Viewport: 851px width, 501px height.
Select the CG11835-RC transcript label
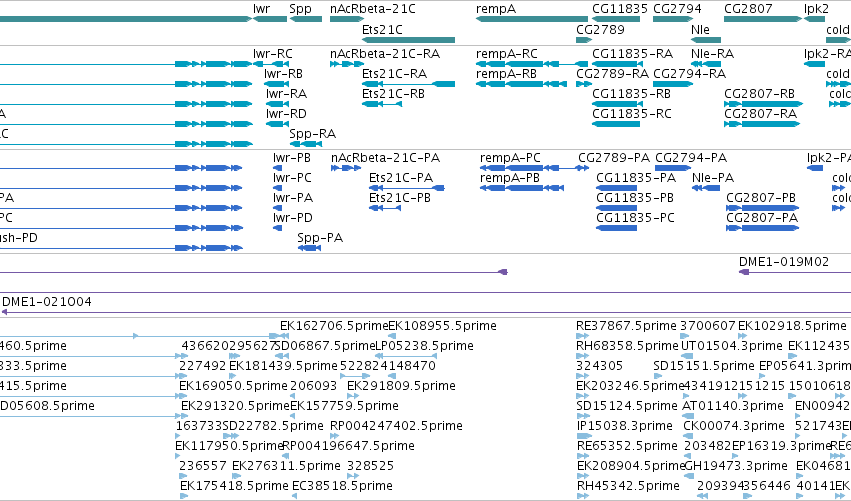pos(632,114)
